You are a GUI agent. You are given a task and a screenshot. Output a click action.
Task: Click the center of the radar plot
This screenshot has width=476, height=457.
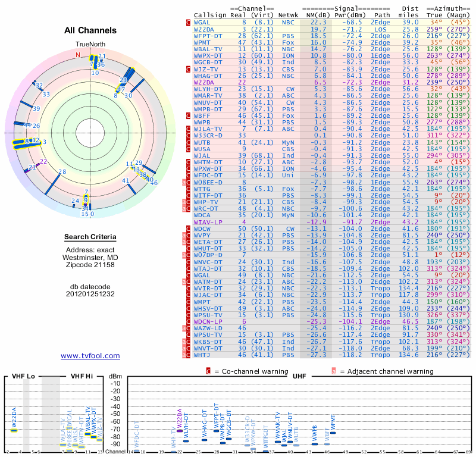pyautogui.click(x=89, y=132)
